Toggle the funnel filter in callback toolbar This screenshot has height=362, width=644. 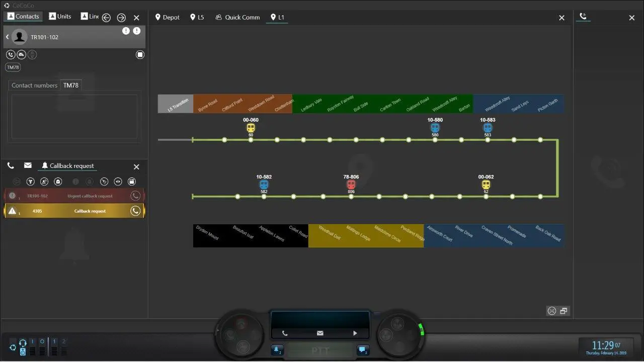click(x=30, y=182)
